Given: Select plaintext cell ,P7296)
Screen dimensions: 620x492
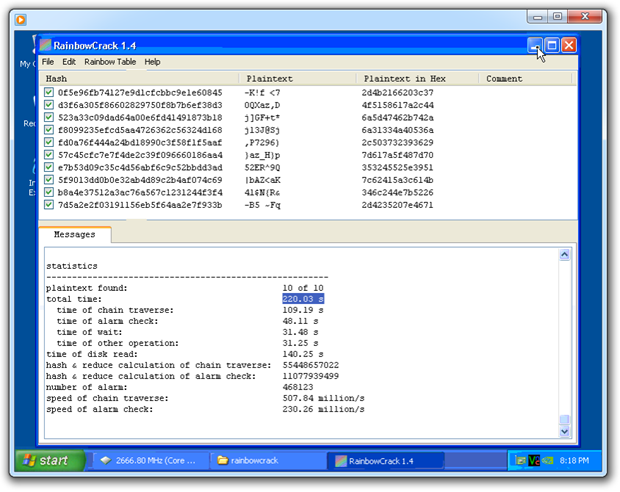Looking at the screenshot, I should point(262,142).
